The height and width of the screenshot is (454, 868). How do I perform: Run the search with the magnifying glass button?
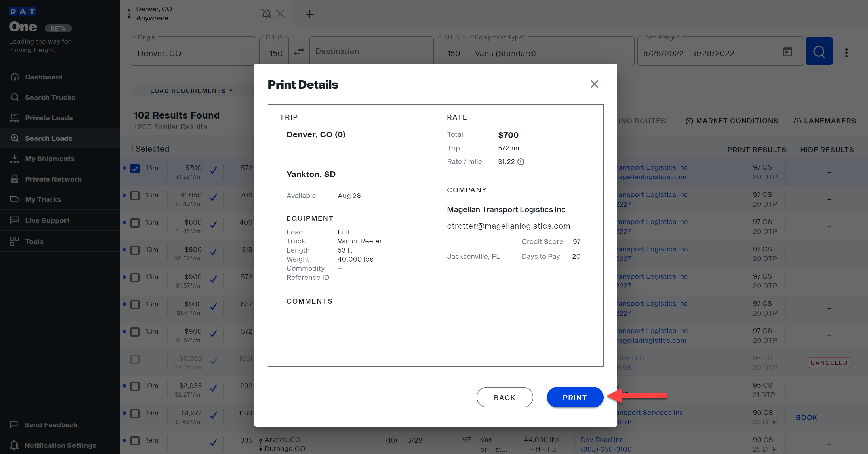[819, 51]
